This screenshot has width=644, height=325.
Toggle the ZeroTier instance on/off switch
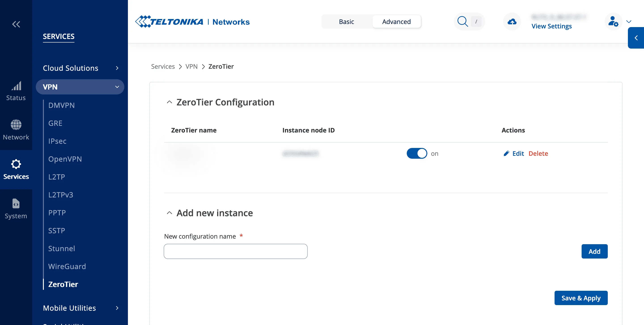[417, 153]
